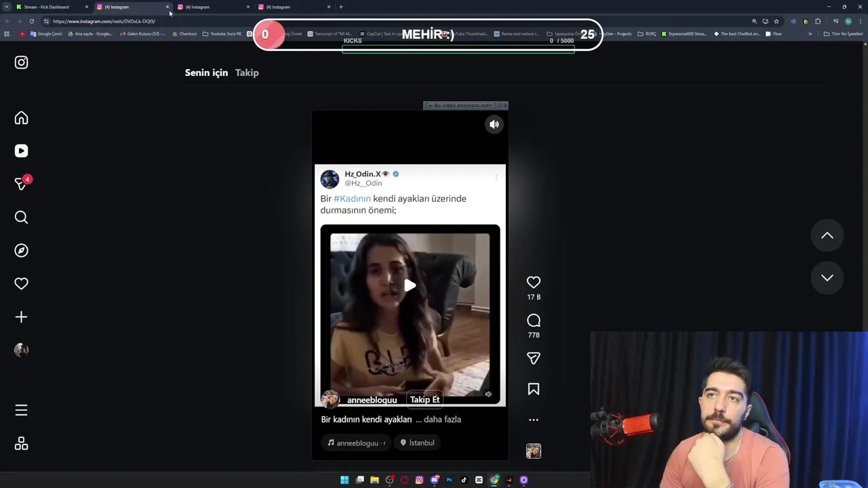Open File Explorer from taskbar
Screen dimensions: 868x488
374,480
